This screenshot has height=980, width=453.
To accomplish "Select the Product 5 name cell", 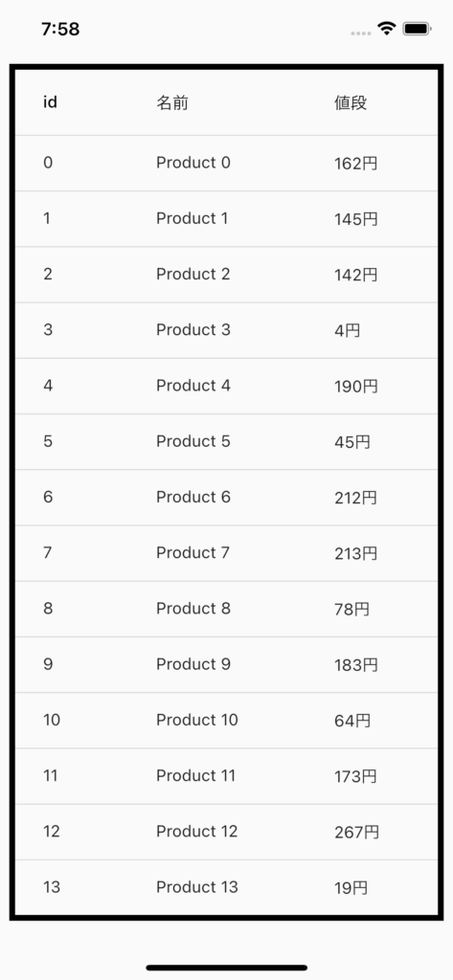I will (193, 442).
